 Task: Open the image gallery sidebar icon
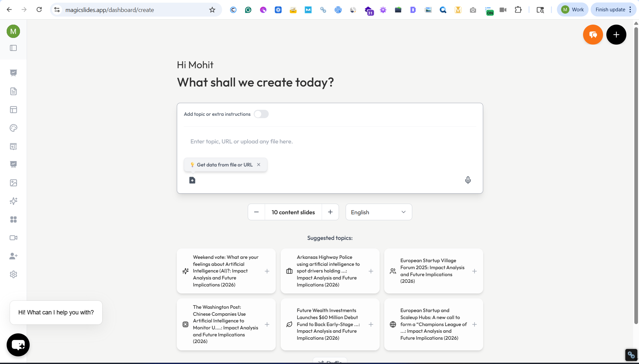pos(13,183)
